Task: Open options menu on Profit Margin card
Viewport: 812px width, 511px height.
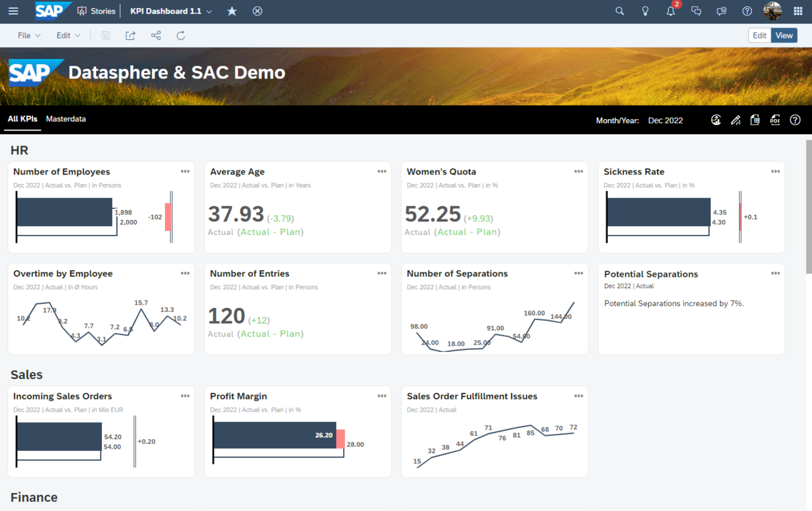Action: [x=381, y=396]
